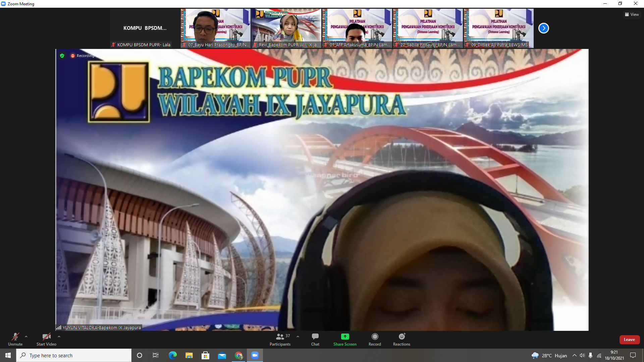Open the Chat panel

click(x=315, y=339)
